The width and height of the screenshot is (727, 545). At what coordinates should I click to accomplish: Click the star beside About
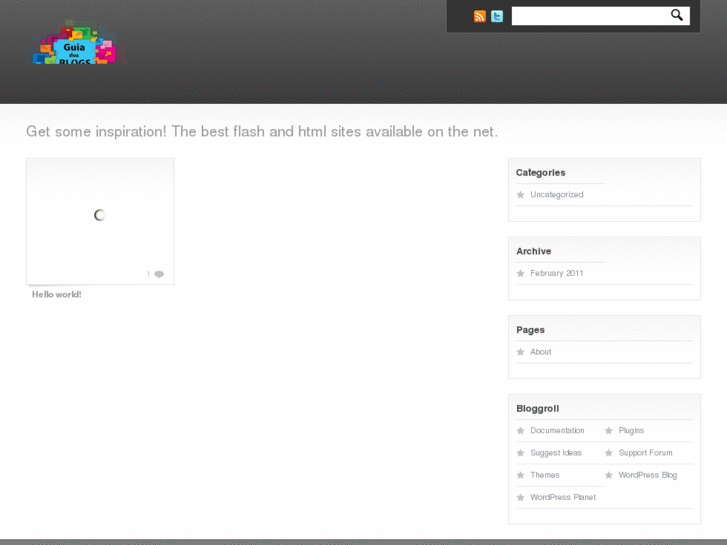pos(521,352)
